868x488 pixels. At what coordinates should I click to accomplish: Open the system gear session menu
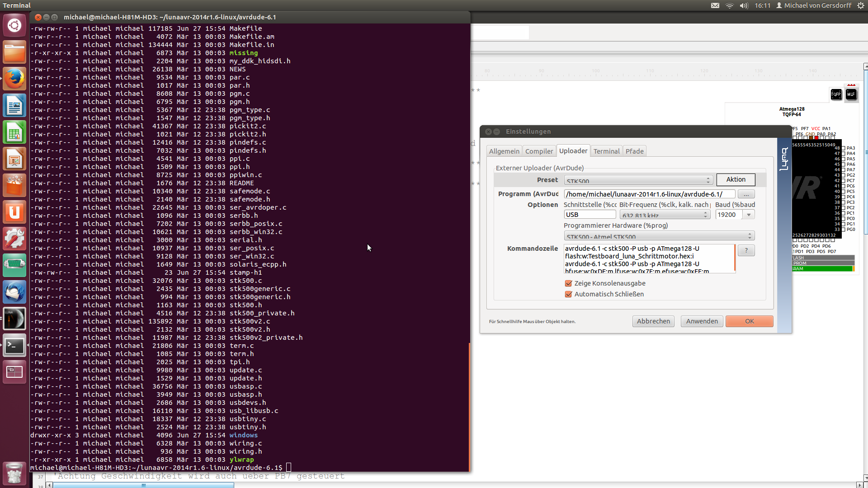[x=860, y=5]
